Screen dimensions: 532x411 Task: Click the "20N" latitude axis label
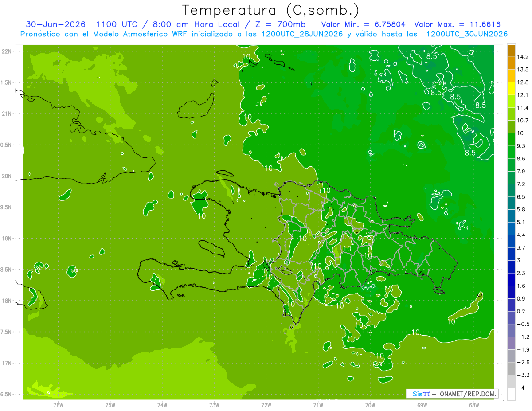[7, 176]
